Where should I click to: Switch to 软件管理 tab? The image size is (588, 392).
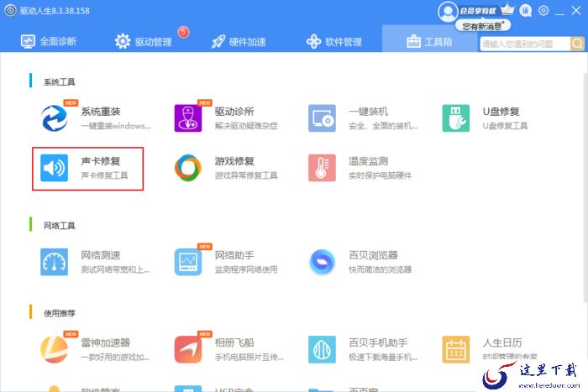pos(334,41)
